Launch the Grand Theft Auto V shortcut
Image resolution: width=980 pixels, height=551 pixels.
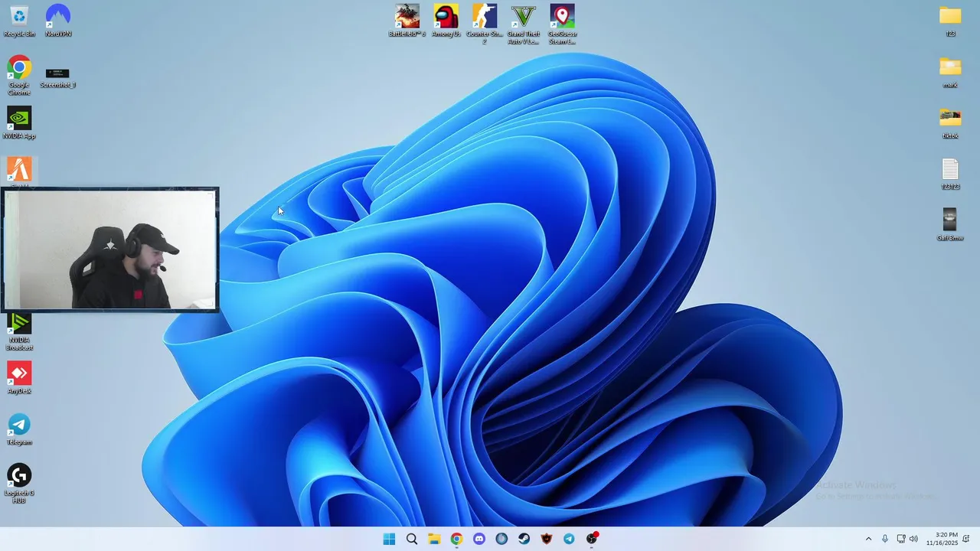tap(523, 24)
